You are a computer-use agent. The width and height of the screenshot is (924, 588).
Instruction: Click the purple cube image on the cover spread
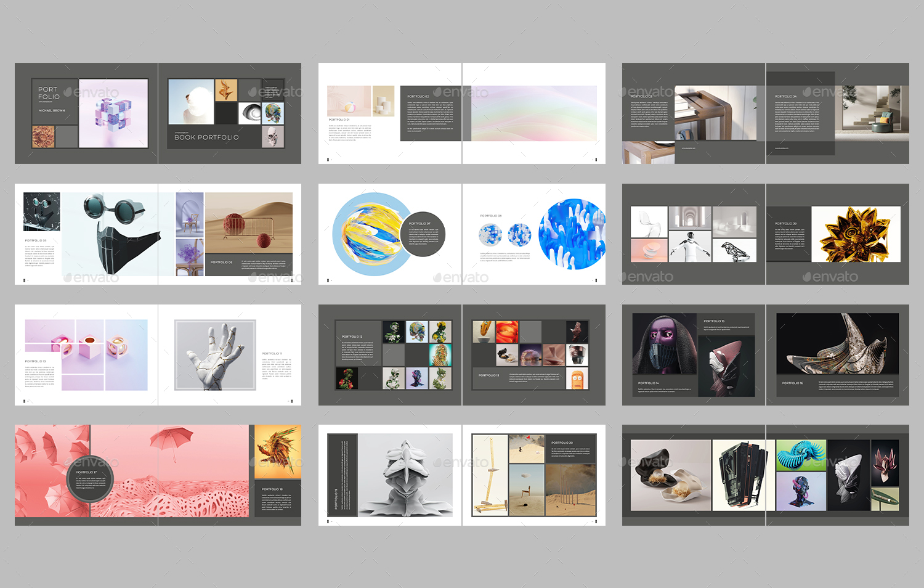click(x=113, y=113)
